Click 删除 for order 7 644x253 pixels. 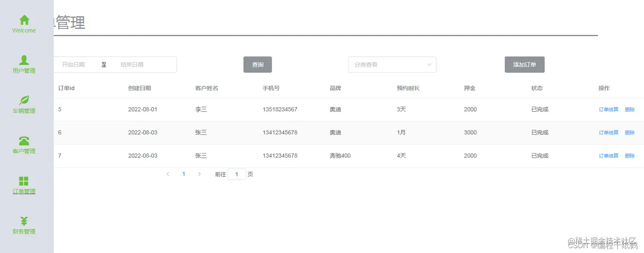pos(630,156)
